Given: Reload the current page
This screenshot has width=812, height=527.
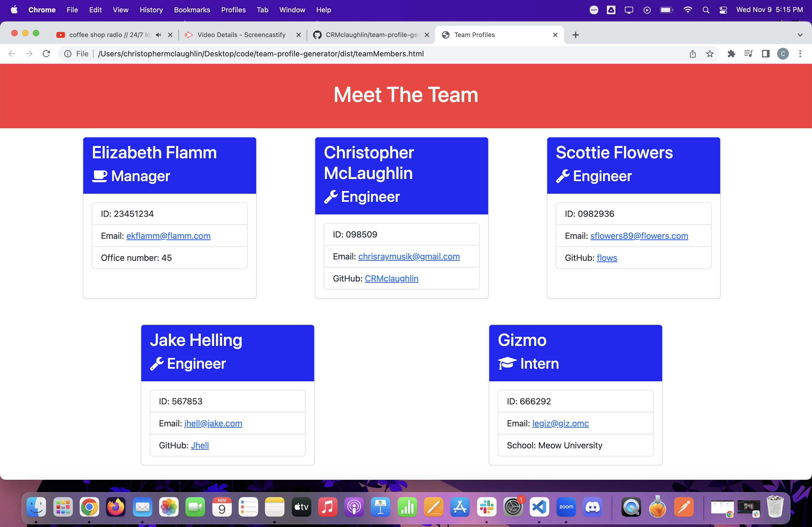Looking at the screenshot, I should 46,53.
